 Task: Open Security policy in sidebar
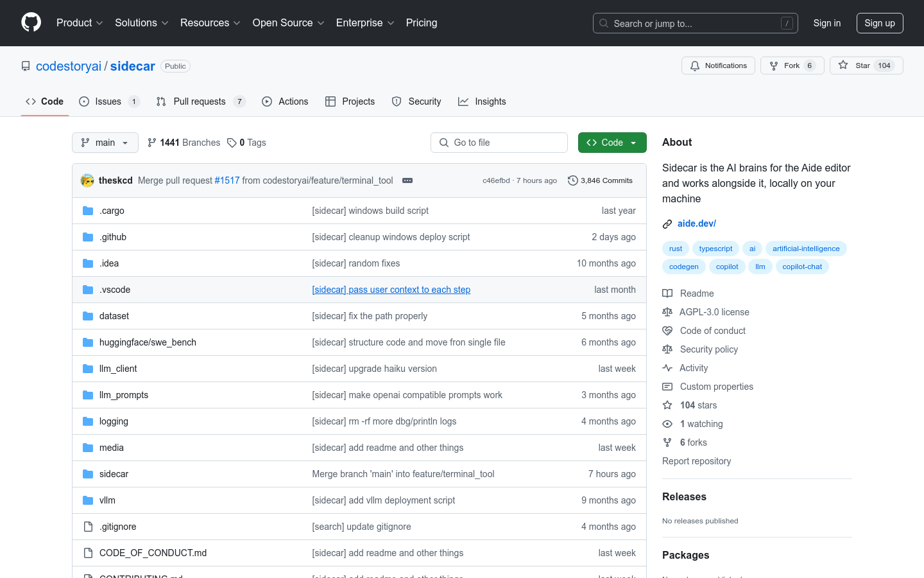[700, 349]
